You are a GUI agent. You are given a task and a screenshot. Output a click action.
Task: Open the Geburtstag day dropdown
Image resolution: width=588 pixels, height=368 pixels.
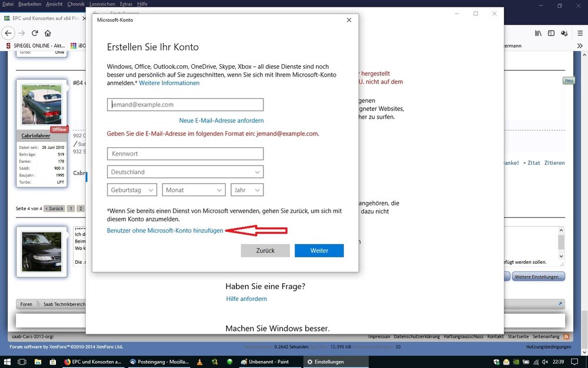coord(132,190)
